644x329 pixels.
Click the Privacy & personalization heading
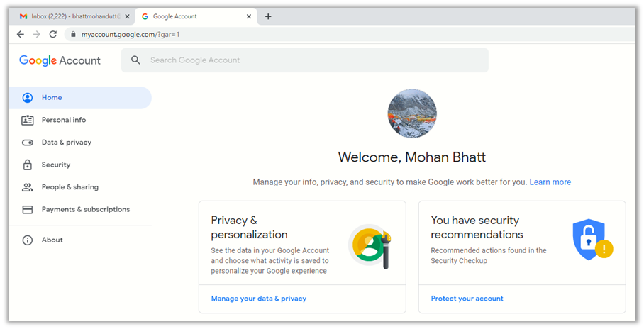tap(250, 227)
